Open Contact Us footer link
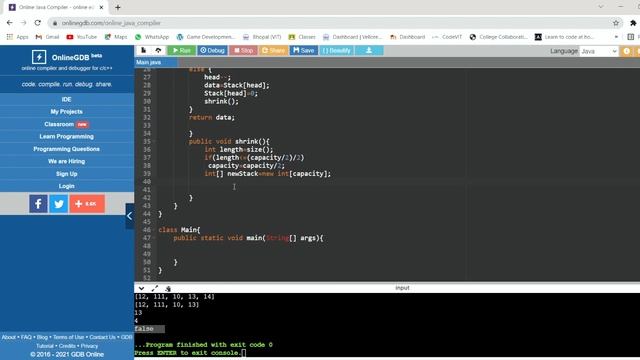The height and width of the screenshot is (360, 640). (x=102, y=337)
